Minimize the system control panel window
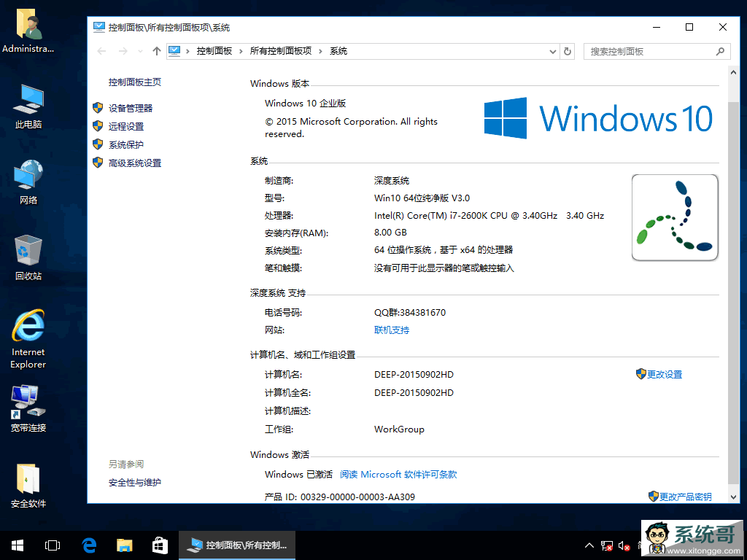Screen dimensions: 747x560 pyautogui.click(x=657, y=27)
